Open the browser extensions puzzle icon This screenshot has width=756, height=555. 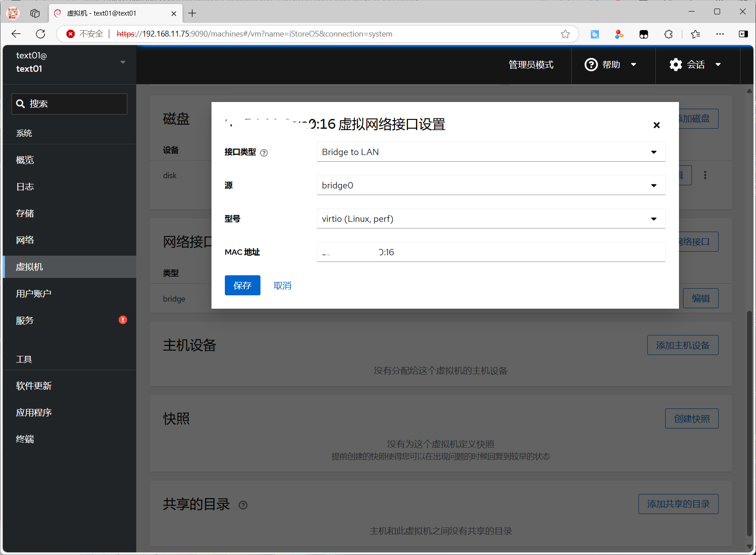pyautogui.click(x=668, y=34)
